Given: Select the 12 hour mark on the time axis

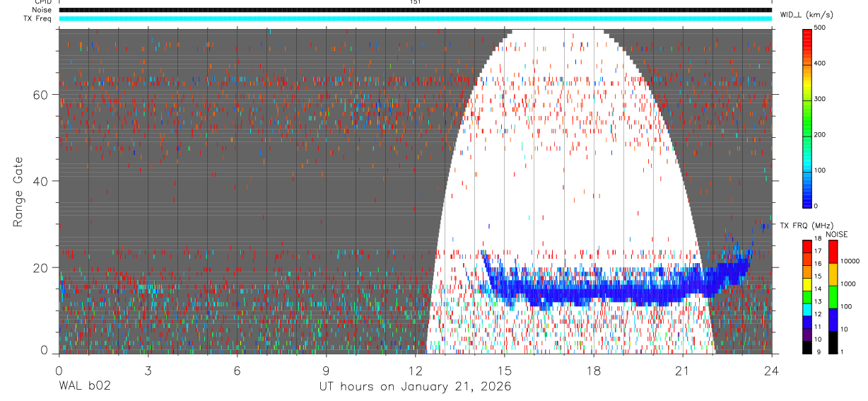Looking at the screenshot, I should click(x=415, y=371).
